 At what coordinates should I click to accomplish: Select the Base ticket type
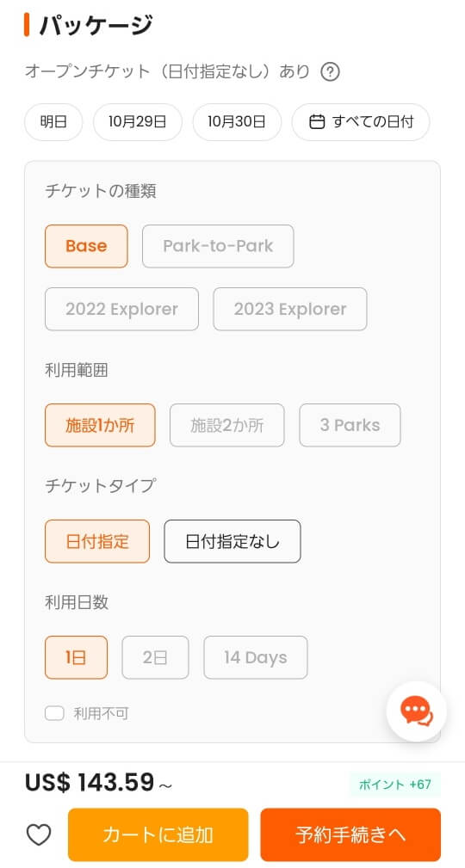[86, 246]
